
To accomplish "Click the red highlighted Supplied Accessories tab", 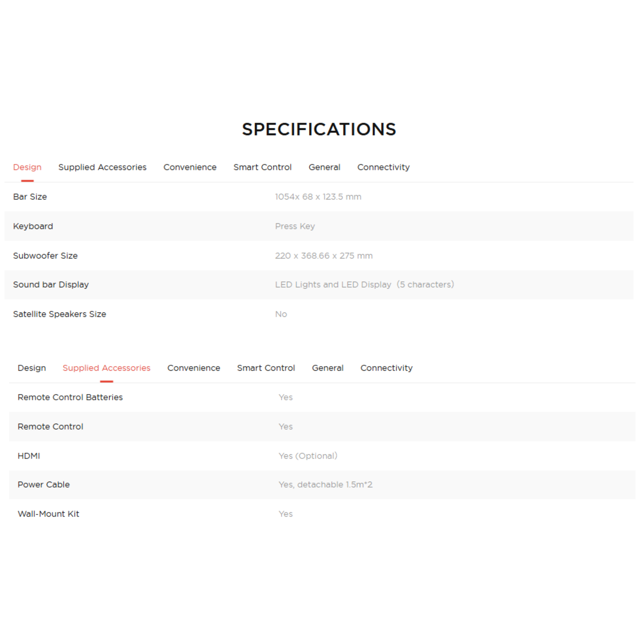I will coord(106,368).
